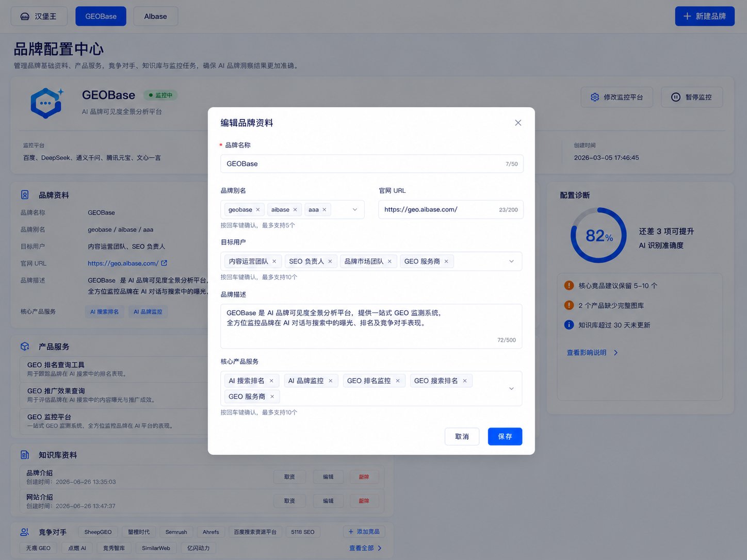Click the 官网 URL input field

[451, 210]
